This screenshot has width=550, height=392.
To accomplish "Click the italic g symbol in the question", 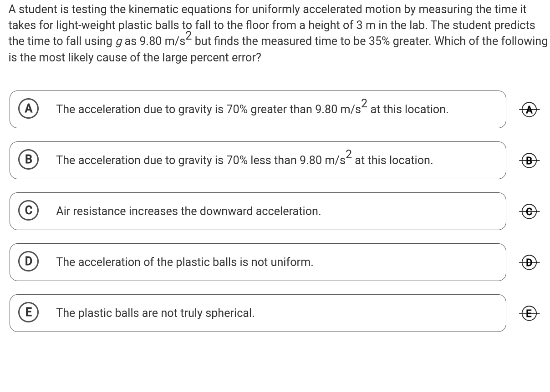I will [x=118, y=42].
